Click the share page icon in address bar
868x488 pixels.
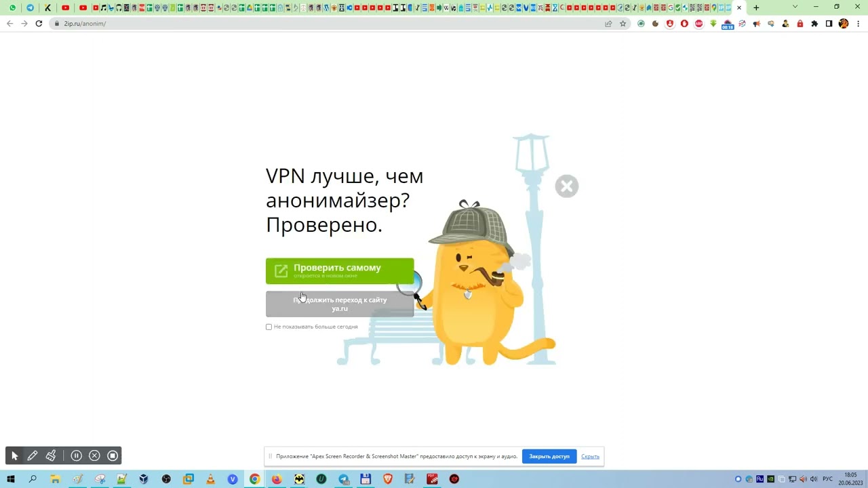[608, 24]
